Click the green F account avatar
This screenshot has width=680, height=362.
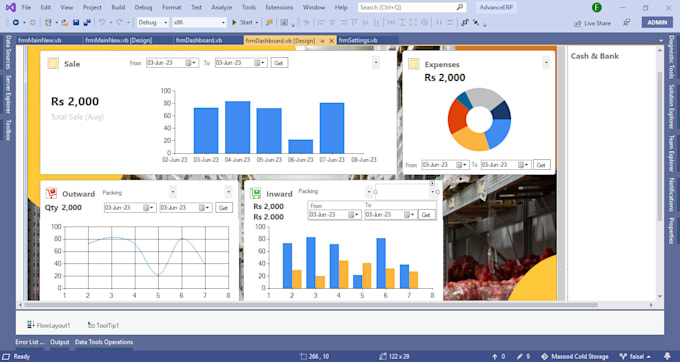point(597,7)
